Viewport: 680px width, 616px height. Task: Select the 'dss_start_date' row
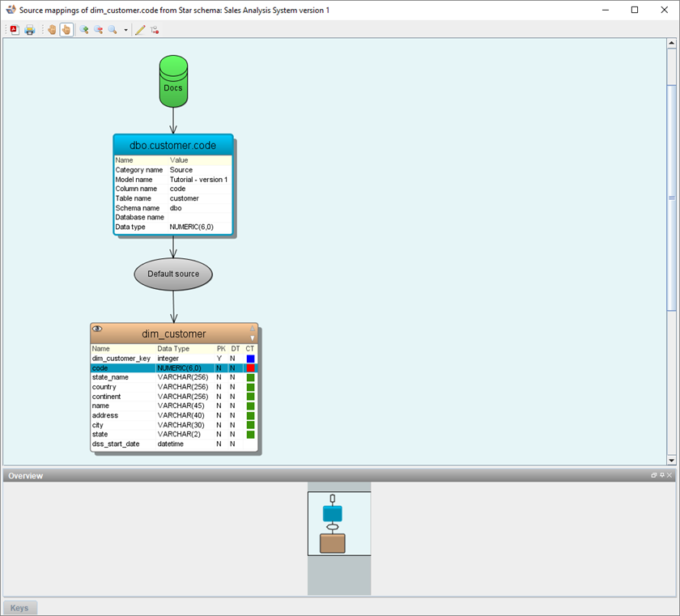174,444
